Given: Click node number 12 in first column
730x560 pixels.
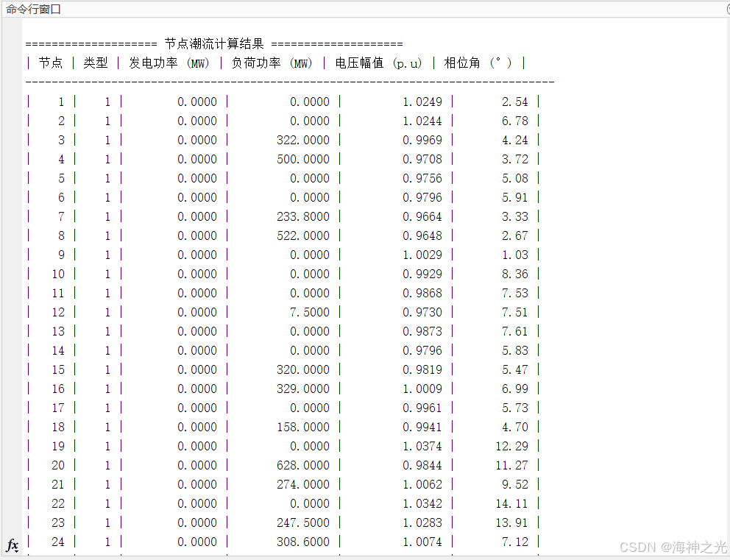Looking at the screenshot, I should 58,312.
